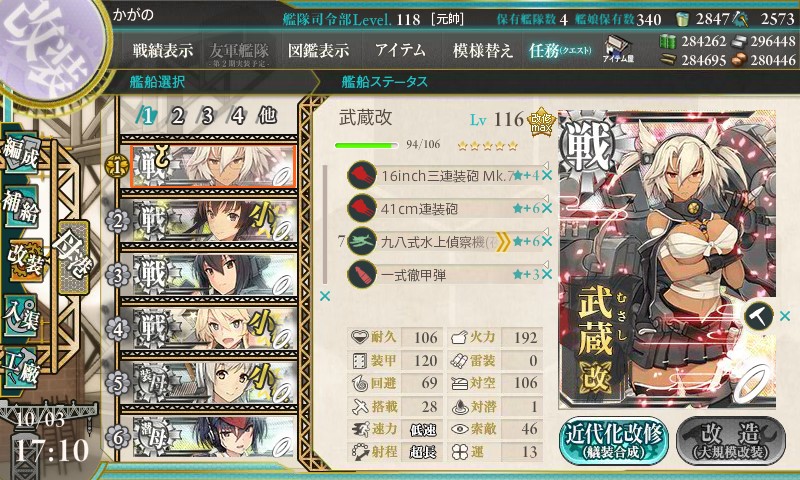The image size is (800, 480).
Task: Open the 入渠 (Repair dock) side icon
Action: (21, 316)
